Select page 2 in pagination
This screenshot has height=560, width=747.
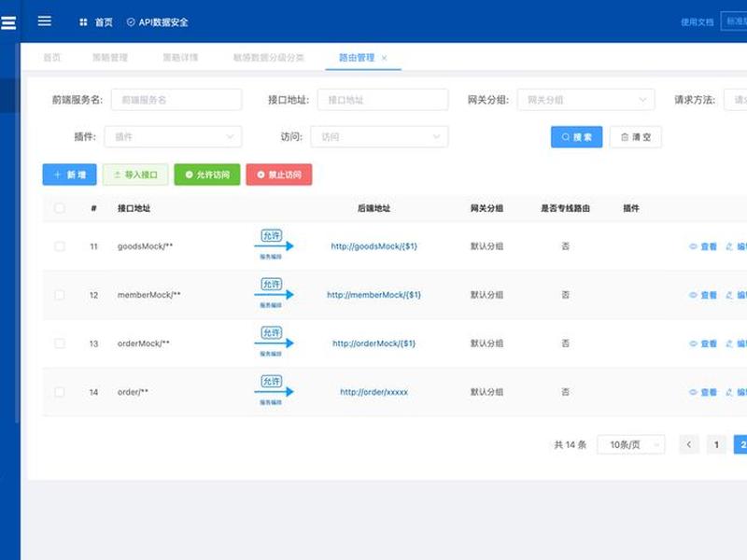click(x=740, y=445)
